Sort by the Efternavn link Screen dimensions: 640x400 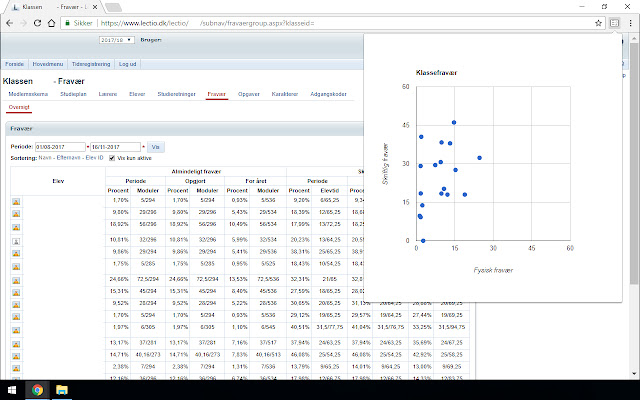(69, 157)
